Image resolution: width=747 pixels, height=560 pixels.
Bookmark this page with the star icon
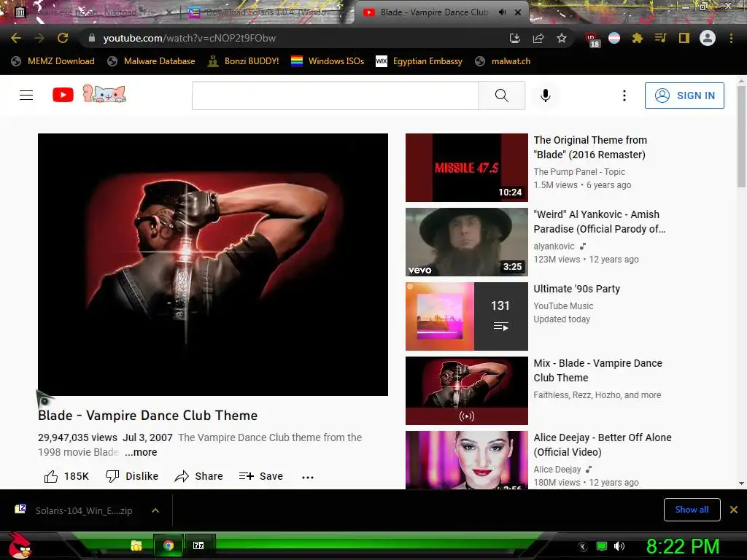tap(562, 38)
